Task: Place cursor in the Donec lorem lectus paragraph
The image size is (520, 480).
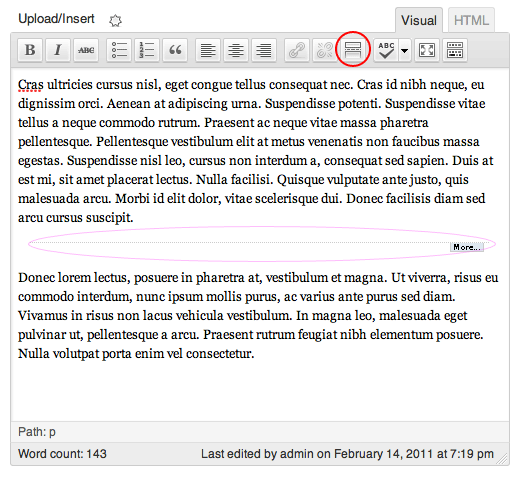Action: point(258,315)
